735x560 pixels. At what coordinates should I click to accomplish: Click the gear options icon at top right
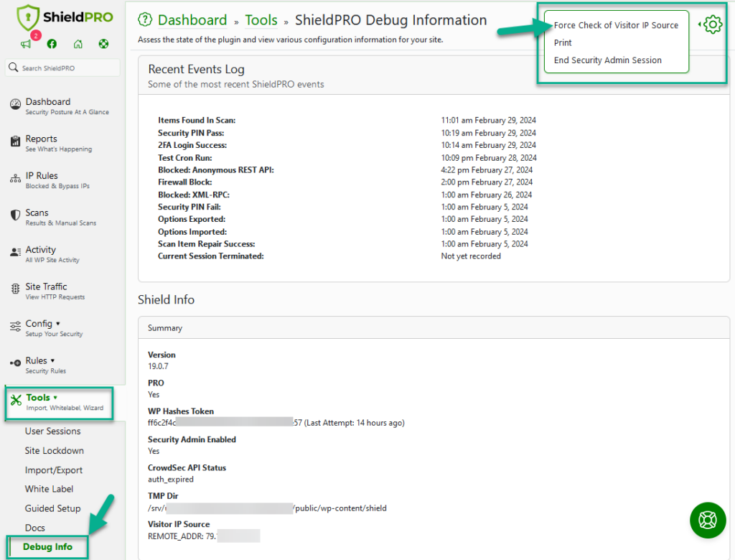[712, 25]
